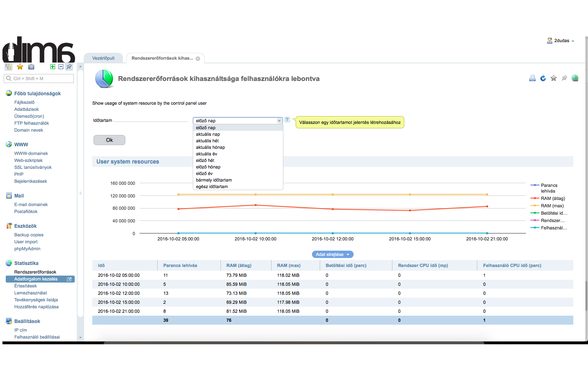Image resolution: width=588 pixels, height=368 pixels.
Task: Add this page to favorites with the gray star
Action: click(x=553, y=78)
